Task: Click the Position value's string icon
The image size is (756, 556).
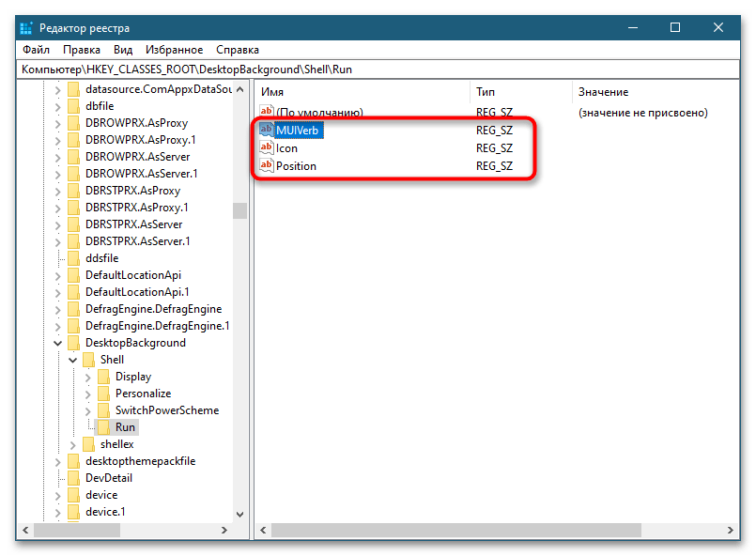Action: [267, 166]
